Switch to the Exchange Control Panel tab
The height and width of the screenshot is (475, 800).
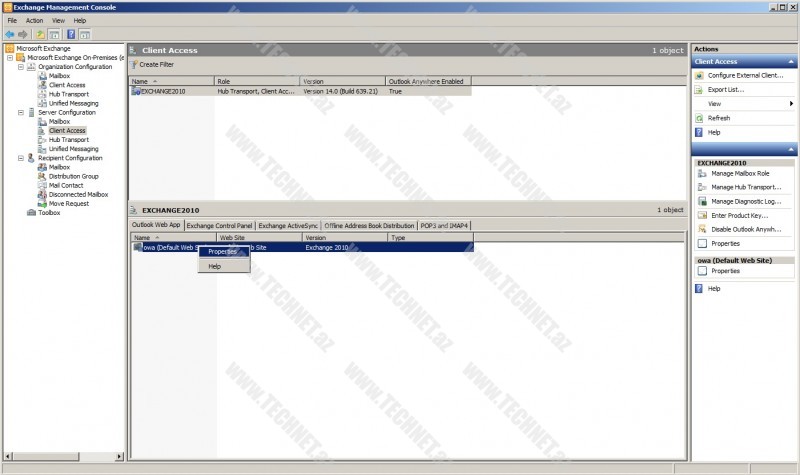pyautogui.click(x=219, y=226)
